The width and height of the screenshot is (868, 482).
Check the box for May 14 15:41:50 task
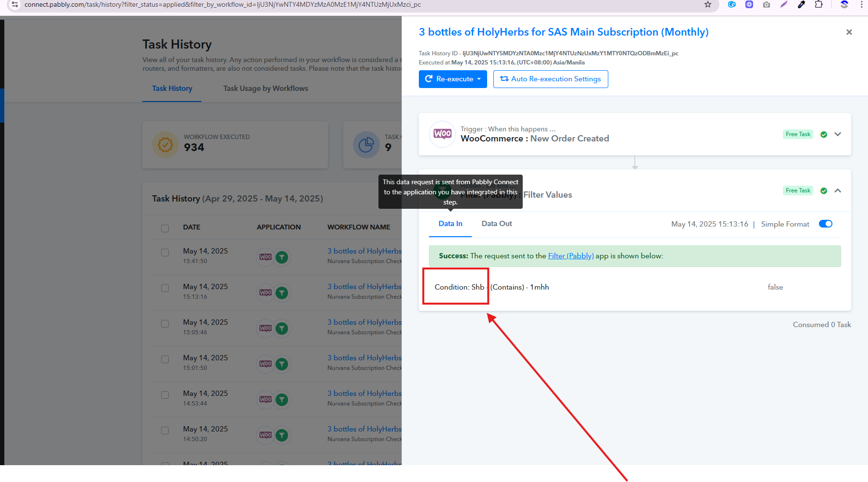[165, 253]
